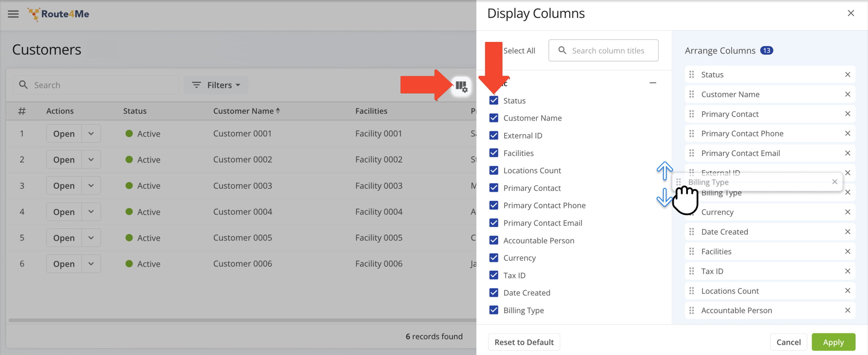The image size is (868, 355).
Task: Uncheck the External ID checkbox
Action: [x=494, y=135]
